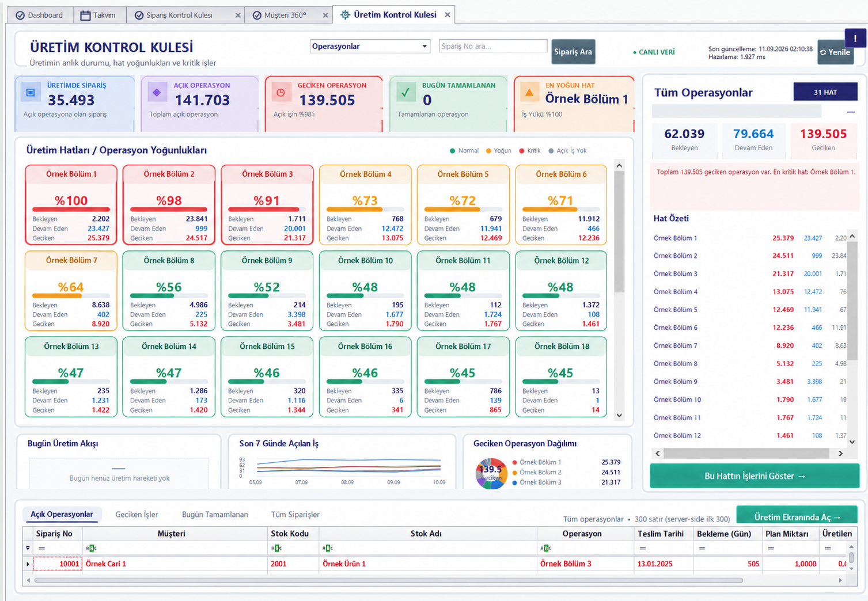Select the Örnek Bölüm 7 line card

click(71, 291)
